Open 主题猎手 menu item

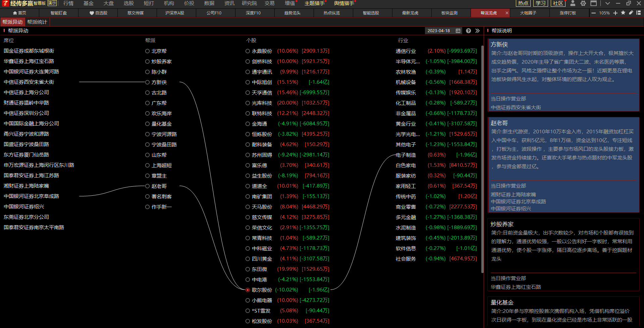click(x=315, y=3)
